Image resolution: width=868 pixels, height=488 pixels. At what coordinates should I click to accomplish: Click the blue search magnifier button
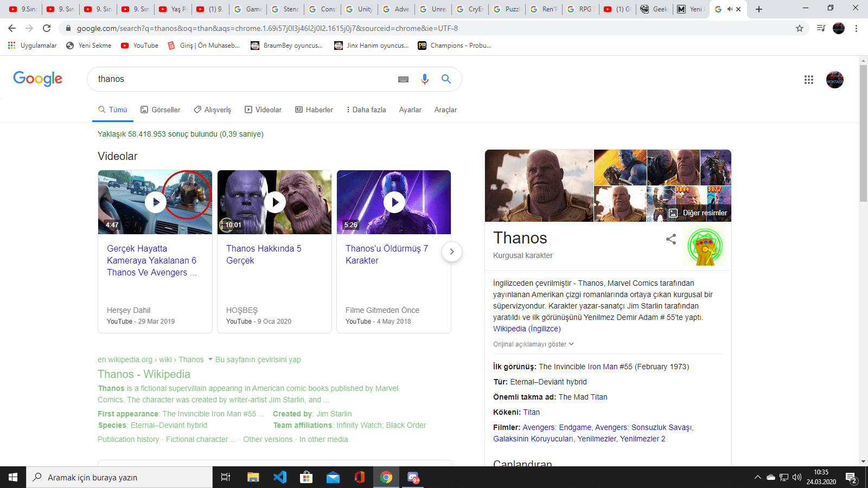446,79
